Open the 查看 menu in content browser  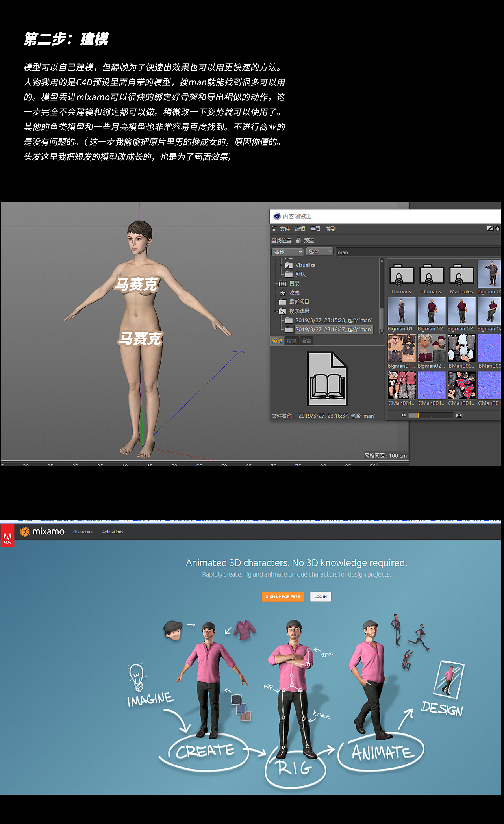[315, 229]
